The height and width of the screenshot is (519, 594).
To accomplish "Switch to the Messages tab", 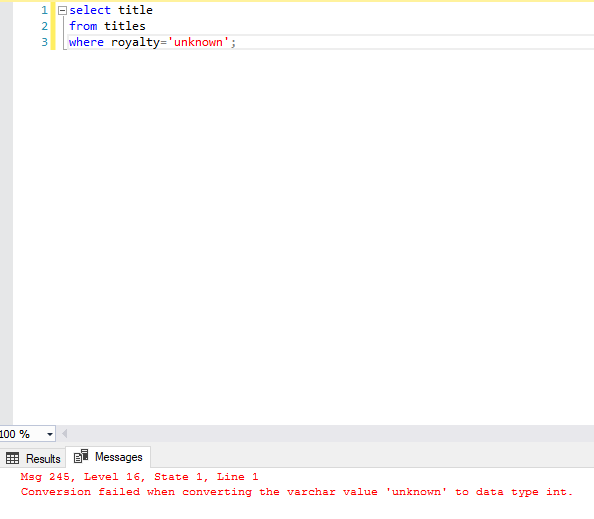I will tap(108, 457).
